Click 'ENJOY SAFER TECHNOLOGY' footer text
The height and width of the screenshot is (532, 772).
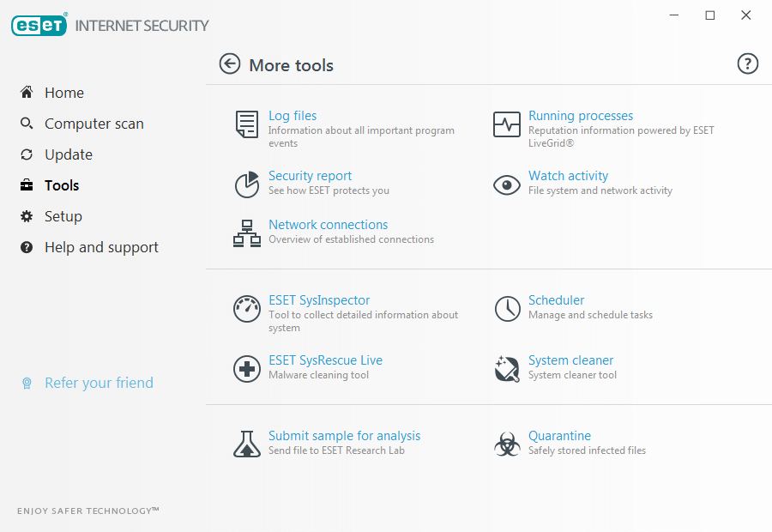87,511
